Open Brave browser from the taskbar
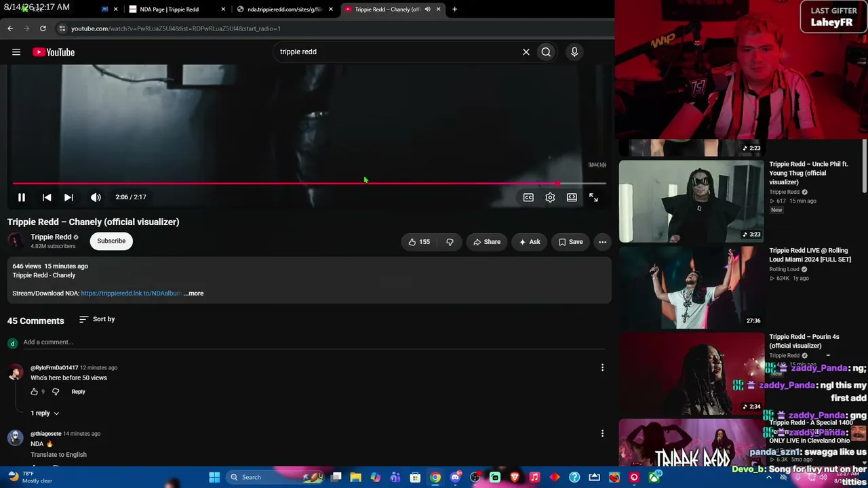 coord(515,477)
